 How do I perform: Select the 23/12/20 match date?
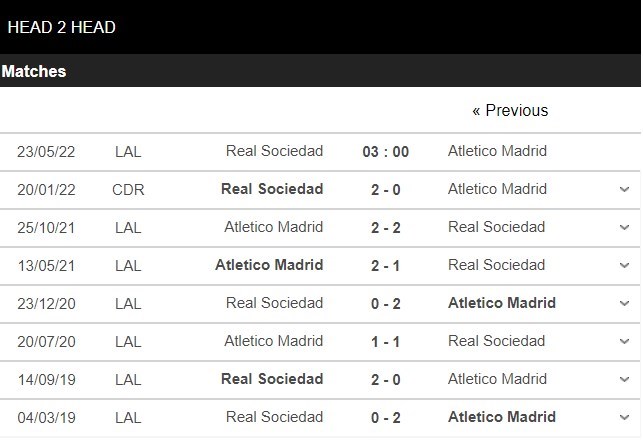[46, 304]
